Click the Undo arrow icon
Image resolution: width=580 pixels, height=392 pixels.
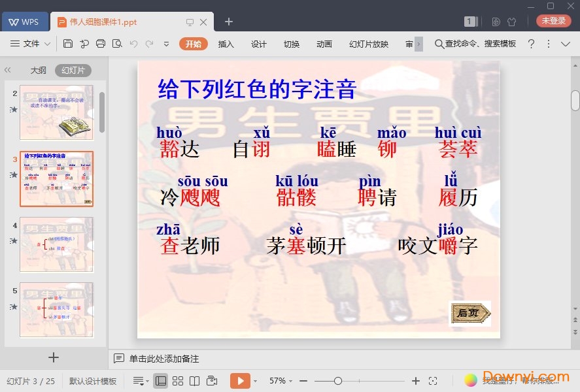point(133,44)
